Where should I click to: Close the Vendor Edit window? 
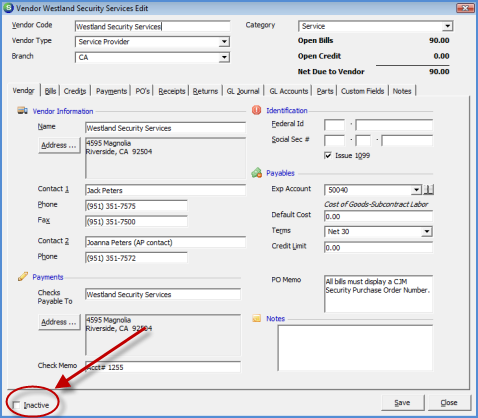click(465, 8)
